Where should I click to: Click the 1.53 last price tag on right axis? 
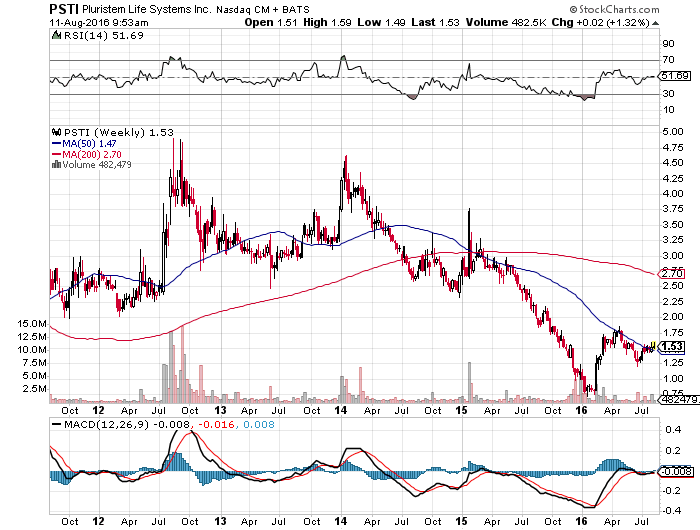point(673,346)
